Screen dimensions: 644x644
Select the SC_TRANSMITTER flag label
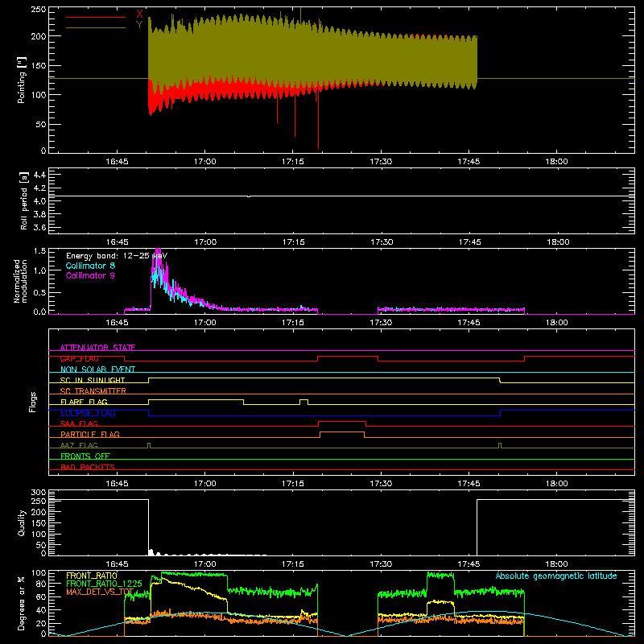(93, 391)
